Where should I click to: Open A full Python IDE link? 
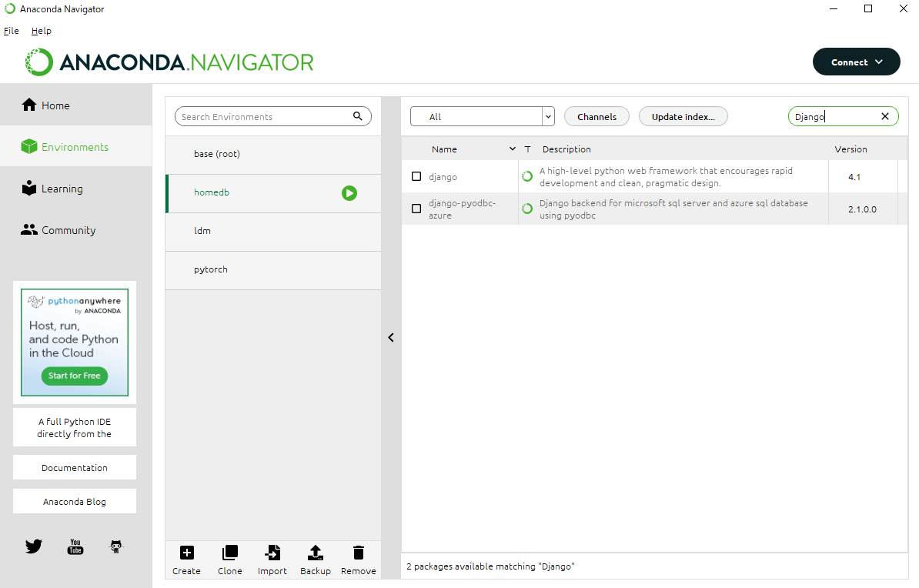click(75, 427)
